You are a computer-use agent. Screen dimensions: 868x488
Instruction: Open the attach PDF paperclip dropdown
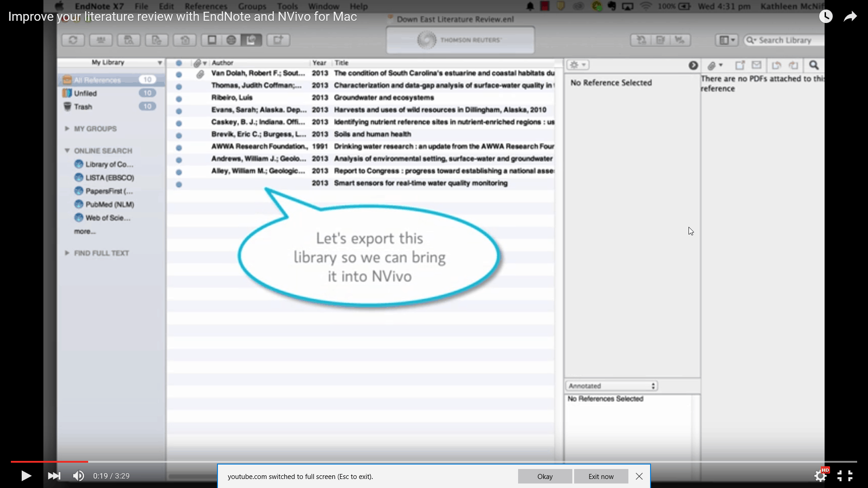[x=715, y=66]
